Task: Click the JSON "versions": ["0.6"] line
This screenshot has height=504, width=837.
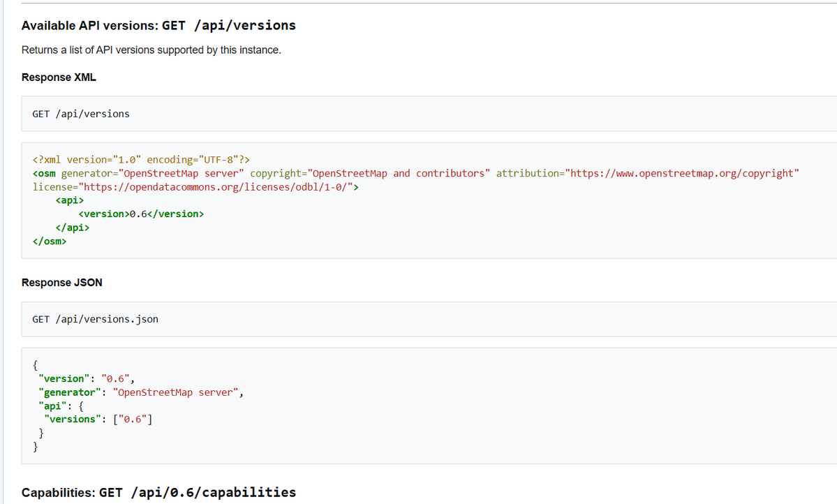Action: coord(98,420)
